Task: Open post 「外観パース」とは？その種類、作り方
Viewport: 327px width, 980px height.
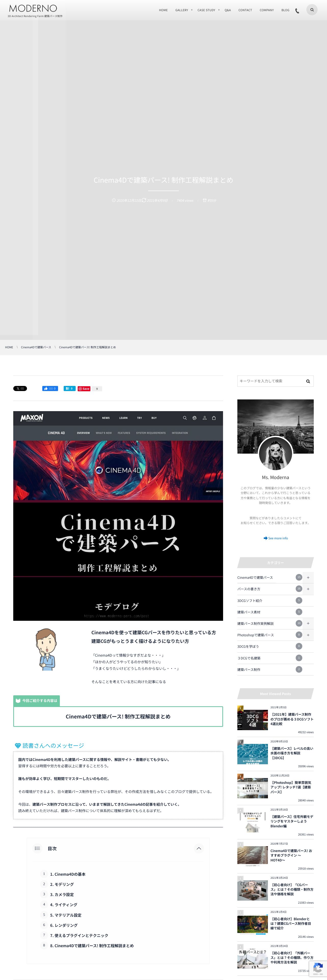Action: click(x=292, y=958)
